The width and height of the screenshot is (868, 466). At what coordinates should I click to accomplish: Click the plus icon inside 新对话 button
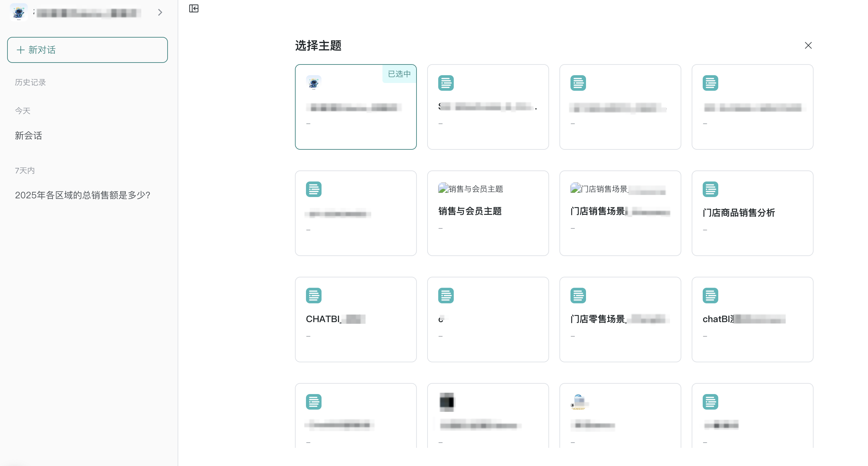[x=21, y=50]
